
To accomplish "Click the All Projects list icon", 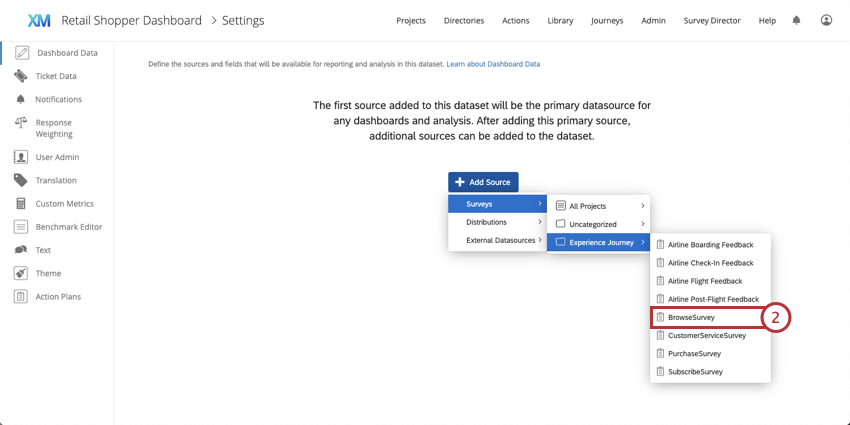I will tap(561, 206).
